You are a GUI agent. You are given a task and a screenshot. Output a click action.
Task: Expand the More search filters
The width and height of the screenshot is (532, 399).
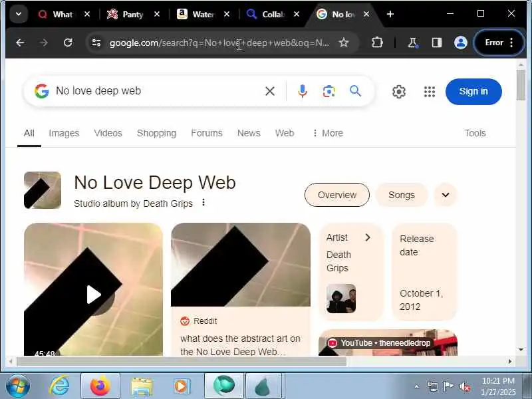pos(328,133)
